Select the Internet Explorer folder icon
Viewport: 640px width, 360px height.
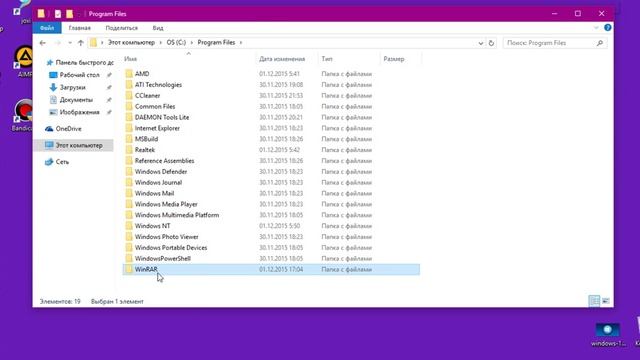(129, 128)
